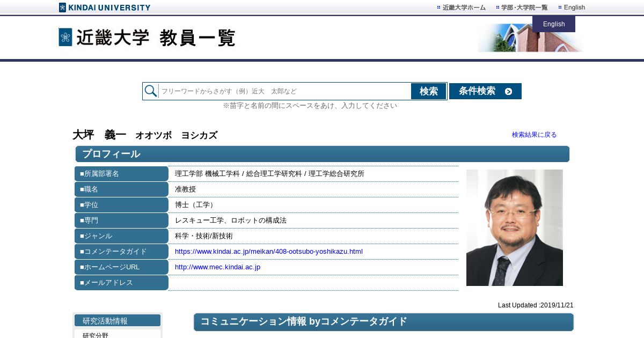
Task: Click the 近畿大学 教員一覧 header logo
Action: [x=147, y=38]
